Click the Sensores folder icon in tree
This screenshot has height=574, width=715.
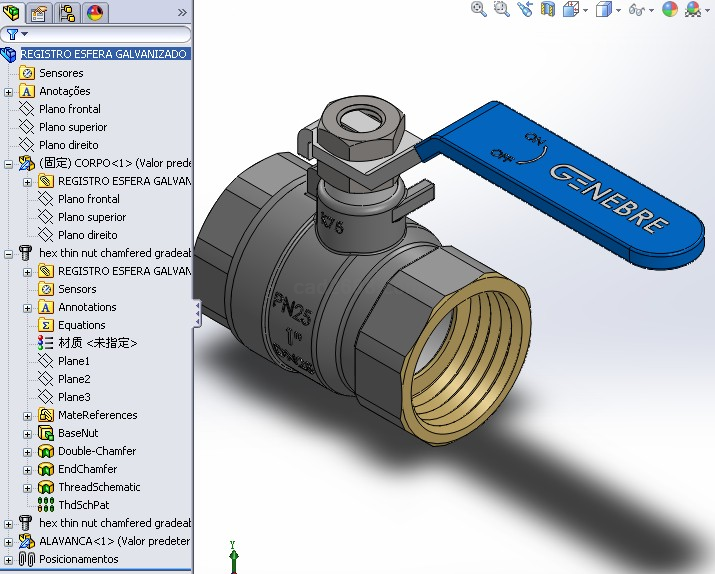pyautogui.click(x=27, y=73)
